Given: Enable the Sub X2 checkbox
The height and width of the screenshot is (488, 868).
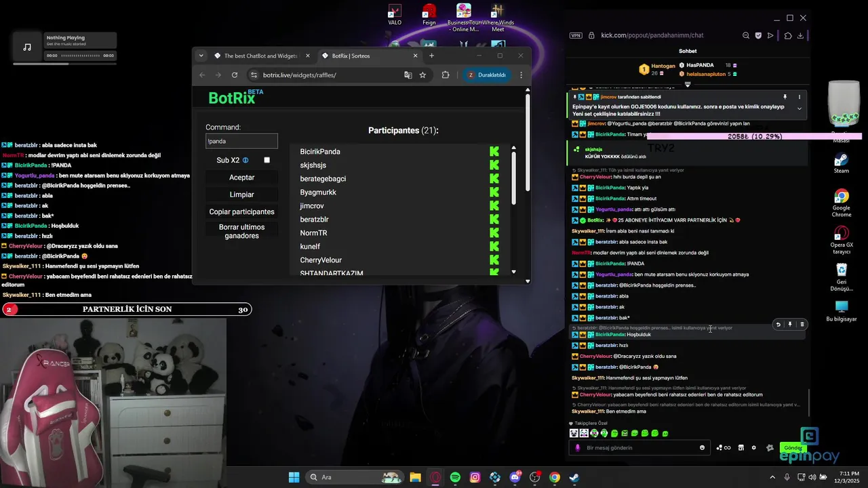Looking at the screenshot, I should 267,160.
